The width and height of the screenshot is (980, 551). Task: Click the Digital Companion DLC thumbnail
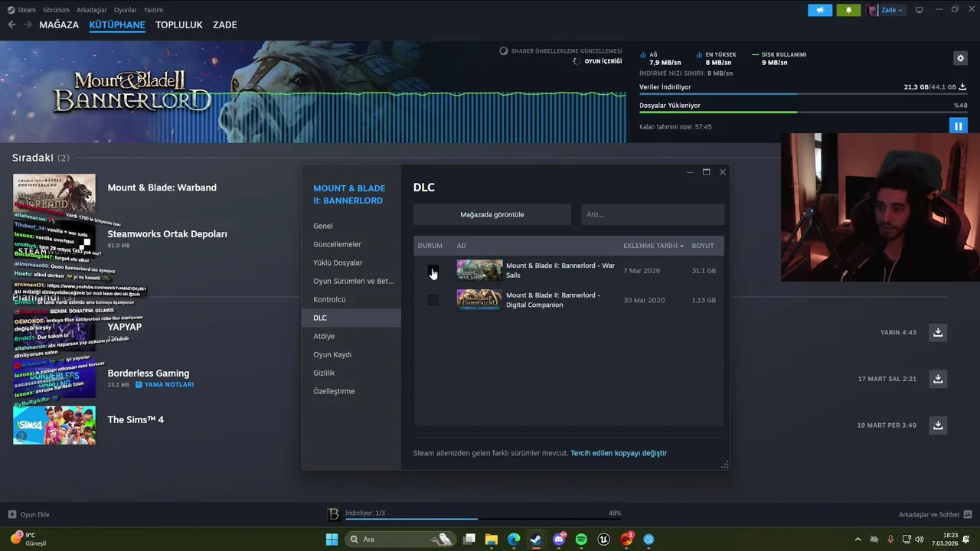tap(480, 300)
